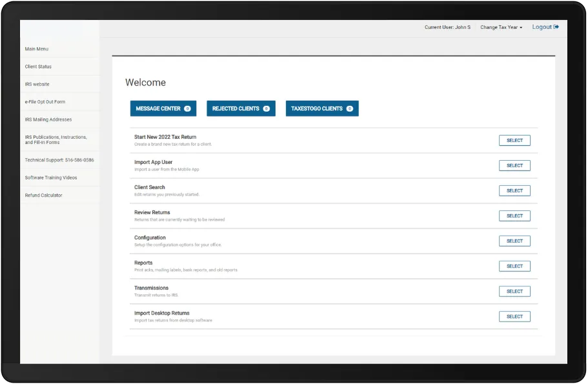View Rejected Clients list
The height and width of the screenshot is (384, 588).
pos(241,108)
